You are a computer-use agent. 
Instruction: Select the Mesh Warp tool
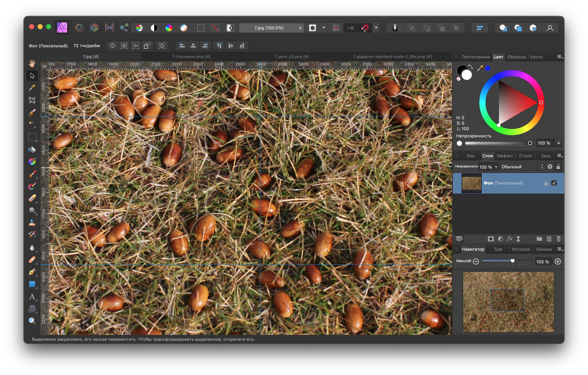click(32, 309)
